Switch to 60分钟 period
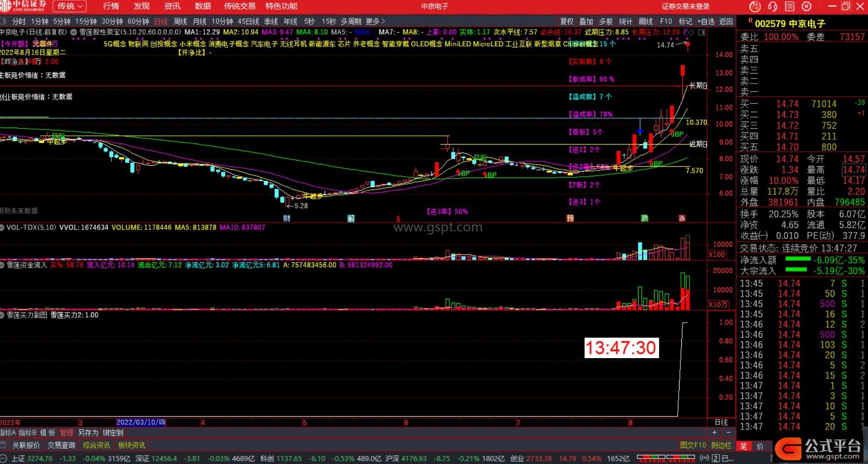Image resolution: width=868 pixels, height=464 pixels. (x=138, y=21)
